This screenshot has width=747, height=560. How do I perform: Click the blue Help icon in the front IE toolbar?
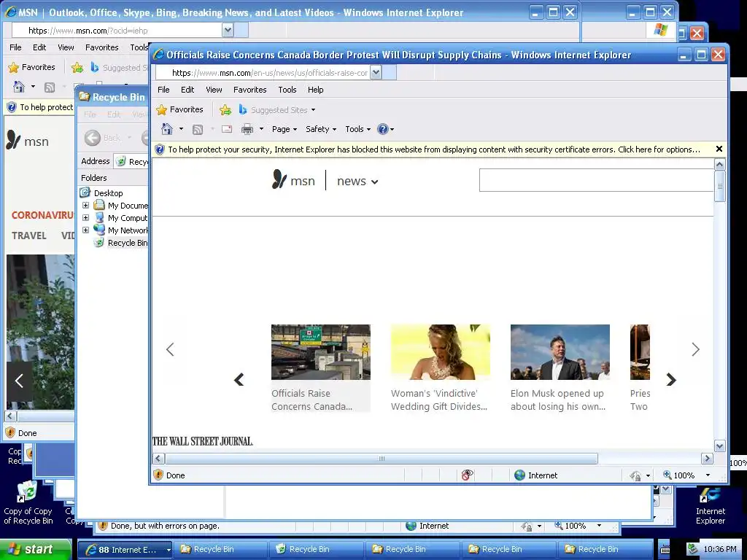(382, 129)
